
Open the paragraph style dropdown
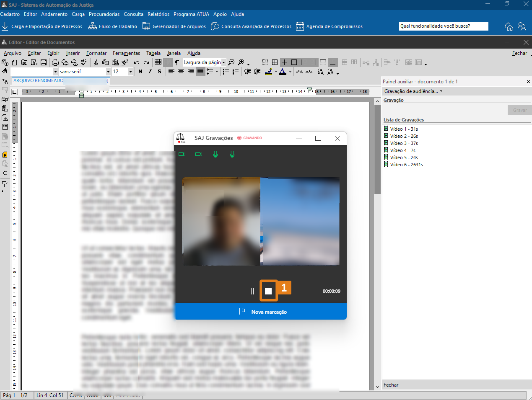[x=55, y=72]
